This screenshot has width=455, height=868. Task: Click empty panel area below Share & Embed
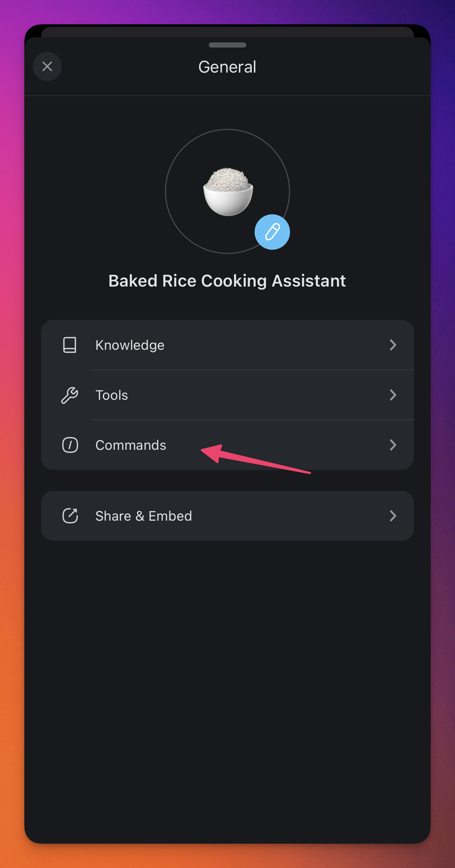pos(228,677)
